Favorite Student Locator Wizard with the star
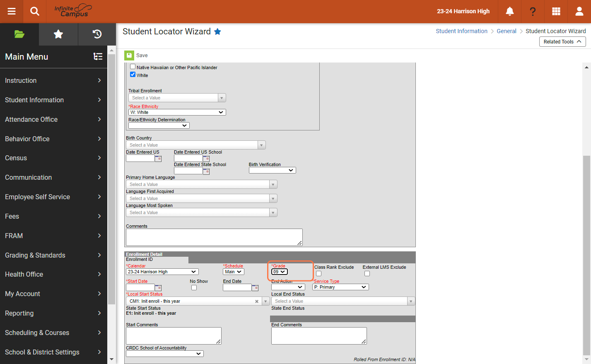 (x=217, y=31)
